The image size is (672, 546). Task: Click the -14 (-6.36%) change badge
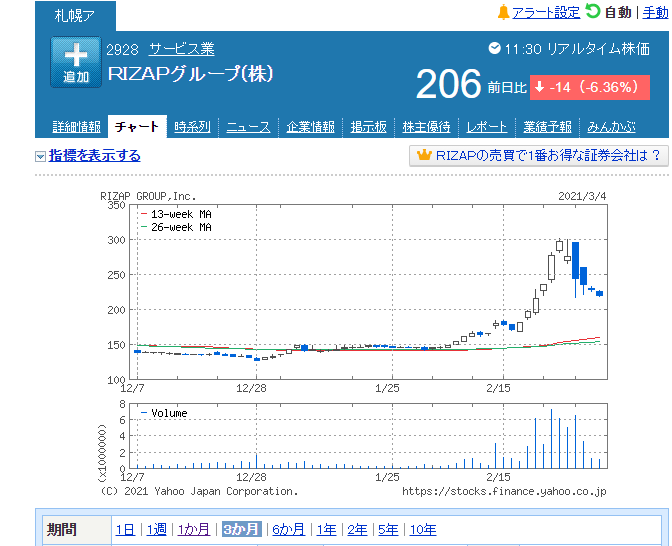[590, 87]
